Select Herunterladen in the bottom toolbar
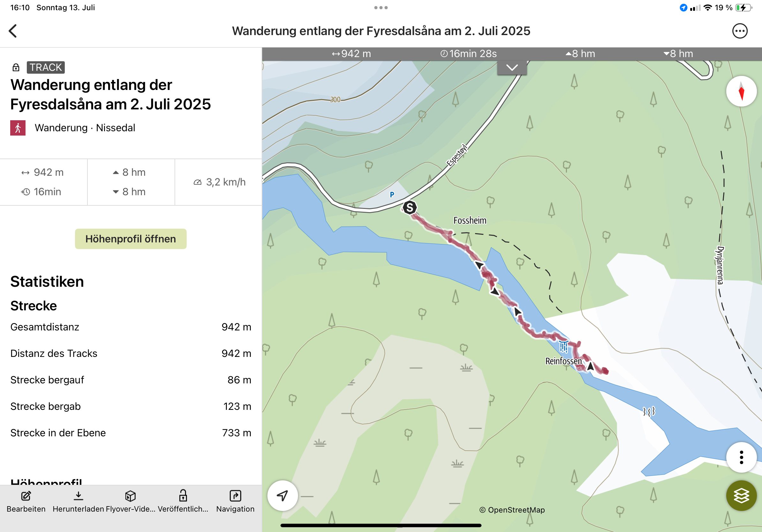 point(78,496)
